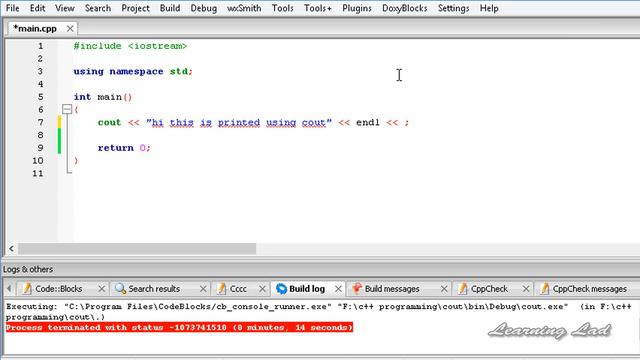Image resolution: width=640 pixels, height=360 pixels.
Task: Close the Cccc tab
Action: tap(262, 289)
